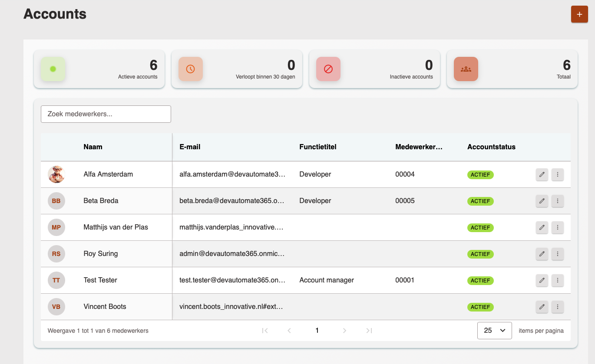
Task: Edit Alfa Amsterdam with the pencil icon
Action: [x=542, y=174]
